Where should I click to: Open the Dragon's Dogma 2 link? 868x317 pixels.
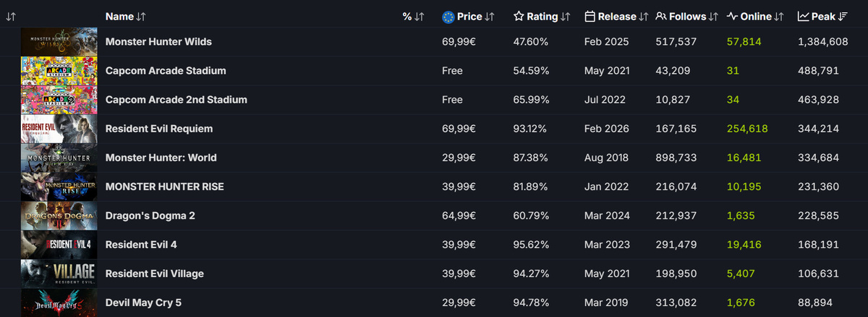click(150, 216)
